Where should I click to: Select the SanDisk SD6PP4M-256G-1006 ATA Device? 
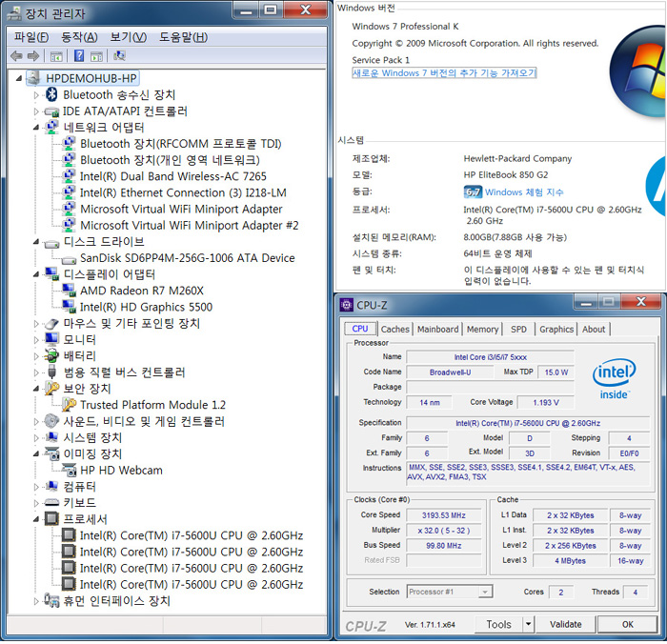point(187,258)
